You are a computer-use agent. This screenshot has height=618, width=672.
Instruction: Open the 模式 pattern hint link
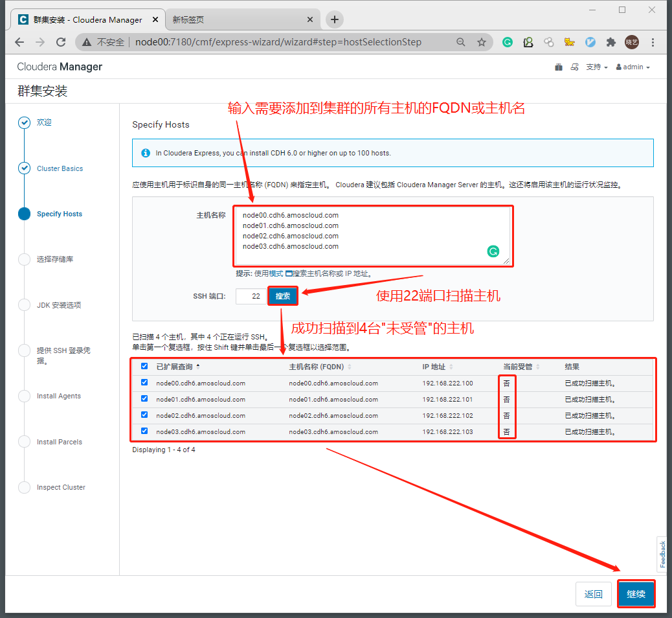(x=276, y=273)
